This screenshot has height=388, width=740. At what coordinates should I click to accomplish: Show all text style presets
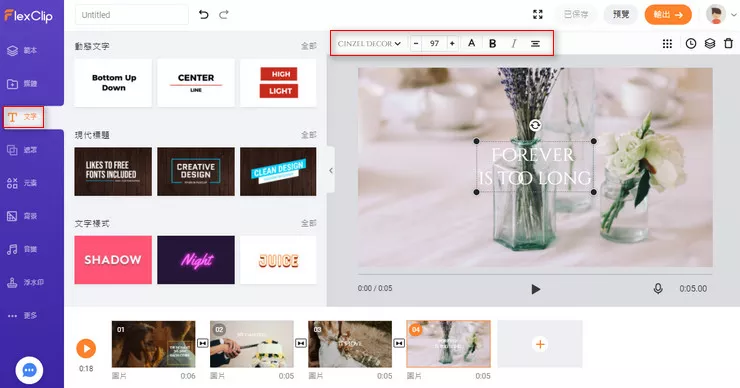(309, 223)
